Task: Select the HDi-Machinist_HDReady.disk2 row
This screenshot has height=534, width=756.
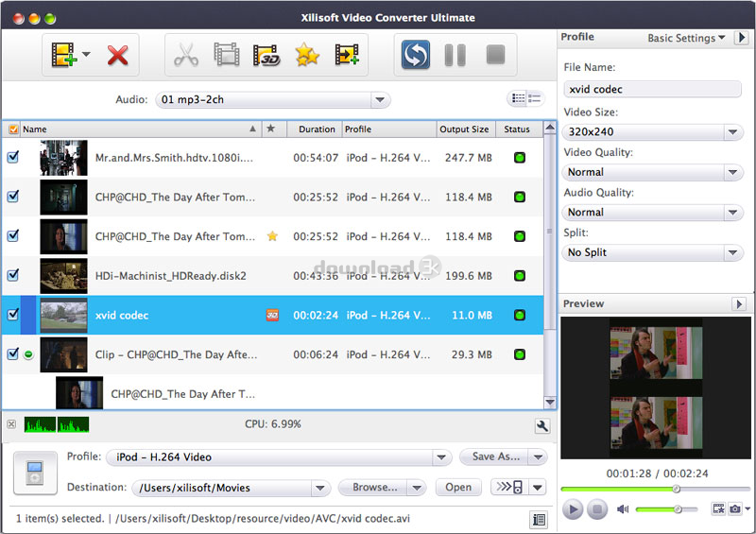Action: coord(272,275)
